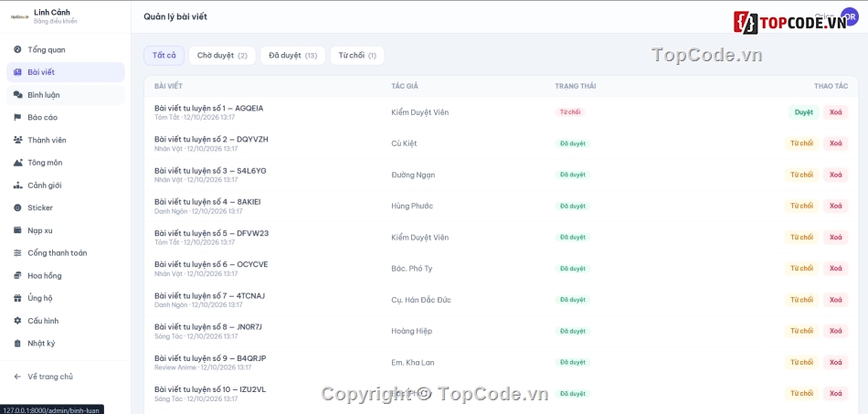Click the back arrow beside Về trang chủ
This screenshot has width=868, height=414.
[x=17, y=377]
